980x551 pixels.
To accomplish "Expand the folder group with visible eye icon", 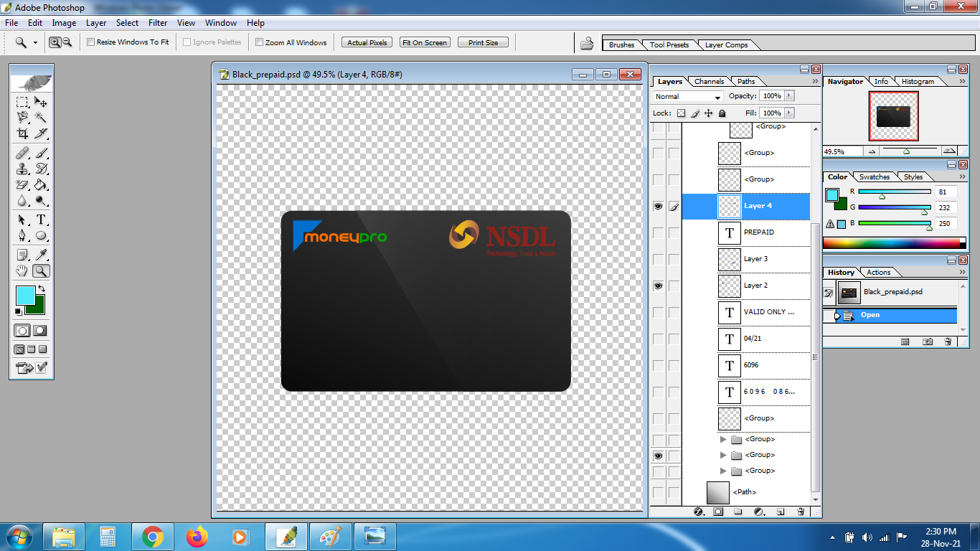I will click(x=723, y=455).
